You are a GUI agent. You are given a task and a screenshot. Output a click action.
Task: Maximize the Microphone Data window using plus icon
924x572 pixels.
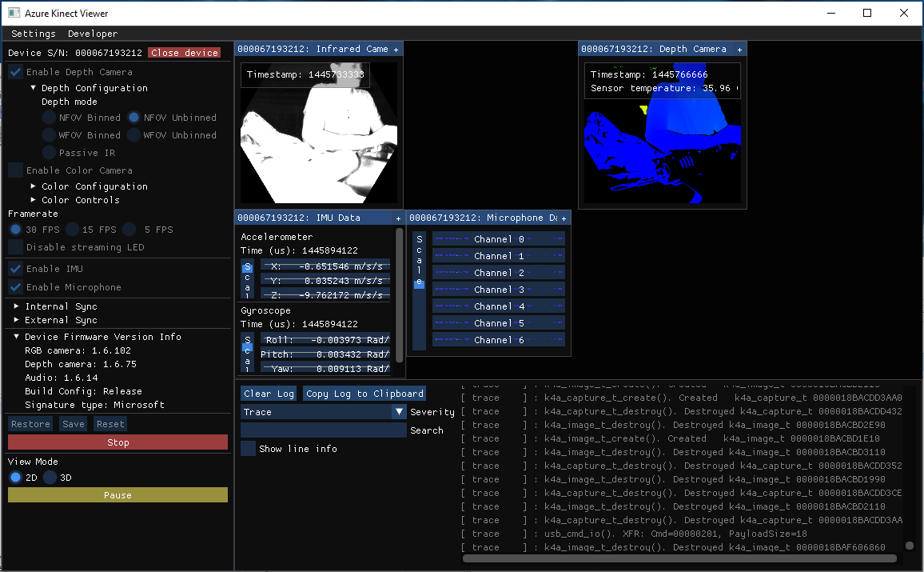click(x=564, y=218)
